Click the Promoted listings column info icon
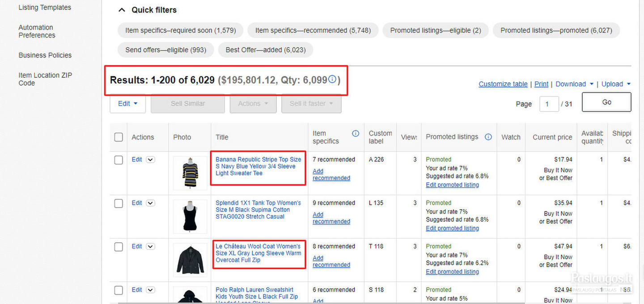The image size is (644, 304). coord(488,137)
